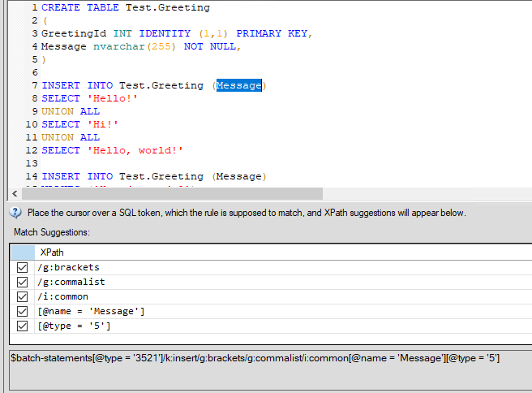532x393 pixels.
Task: Click the blank header cell beside XPath
Action: coord(23,253)
